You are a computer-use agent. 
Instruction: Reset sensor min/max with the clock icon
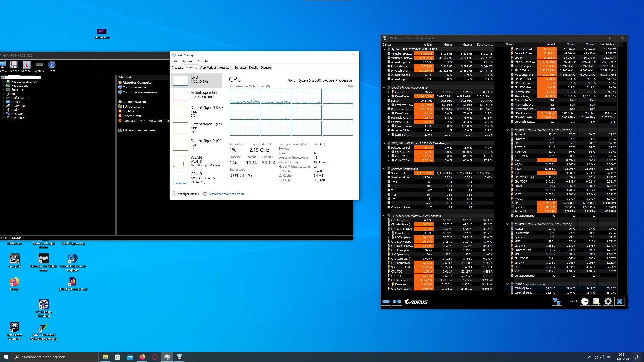tap(585, 301)
